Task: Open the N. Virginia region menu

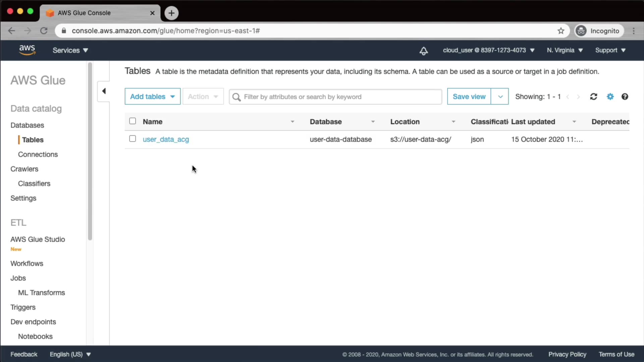Action: pos(565,50)
